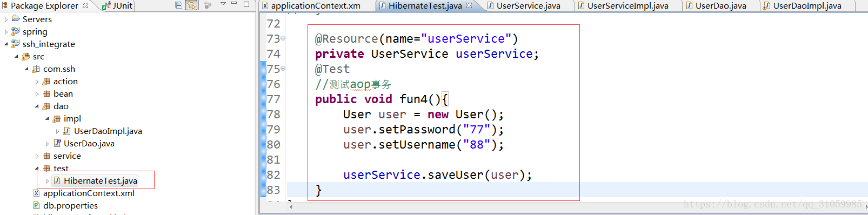Collapse the ssh_integrate project arrow
Screen dimensions: 868x215
point(6,44)
